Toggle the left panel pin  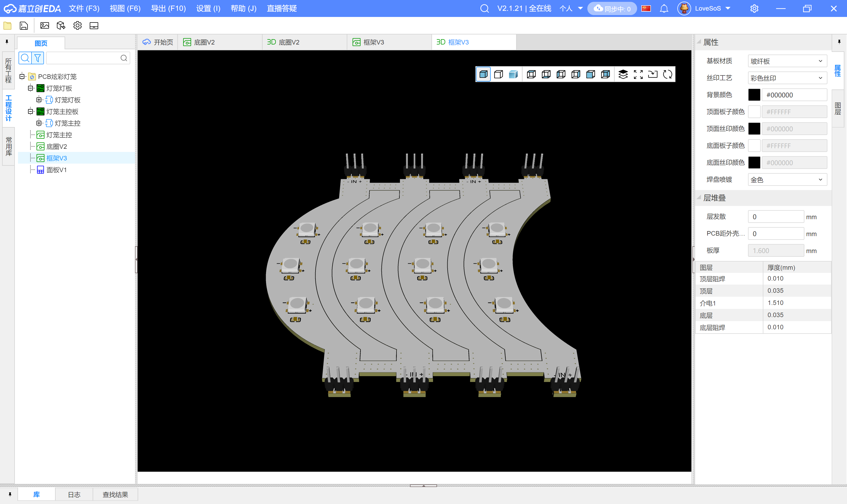pos(7,42)
